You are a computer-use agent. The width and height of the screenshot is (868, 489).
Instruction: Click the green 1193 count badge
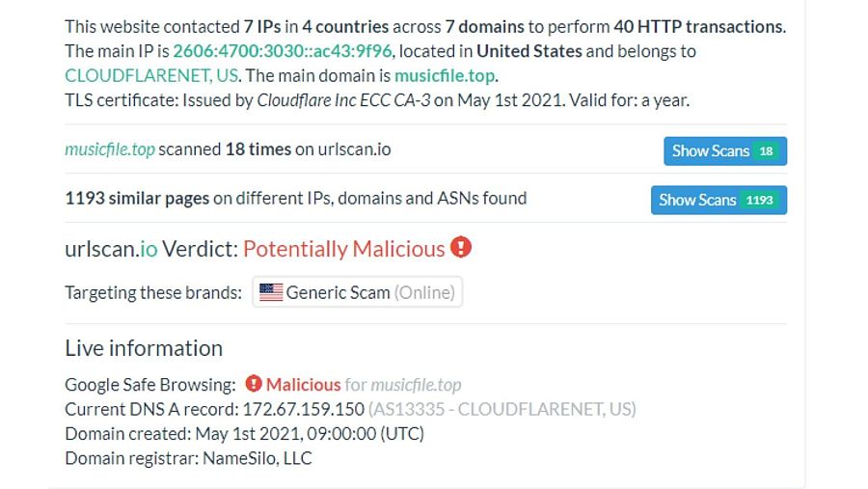(759, 201)
